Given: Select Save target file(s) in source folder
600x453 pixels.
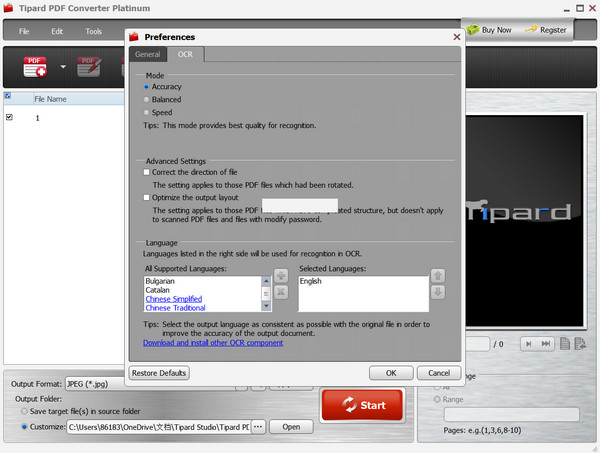Looking at the screenshot, I should pyautogui.click(x=24, y=411).
